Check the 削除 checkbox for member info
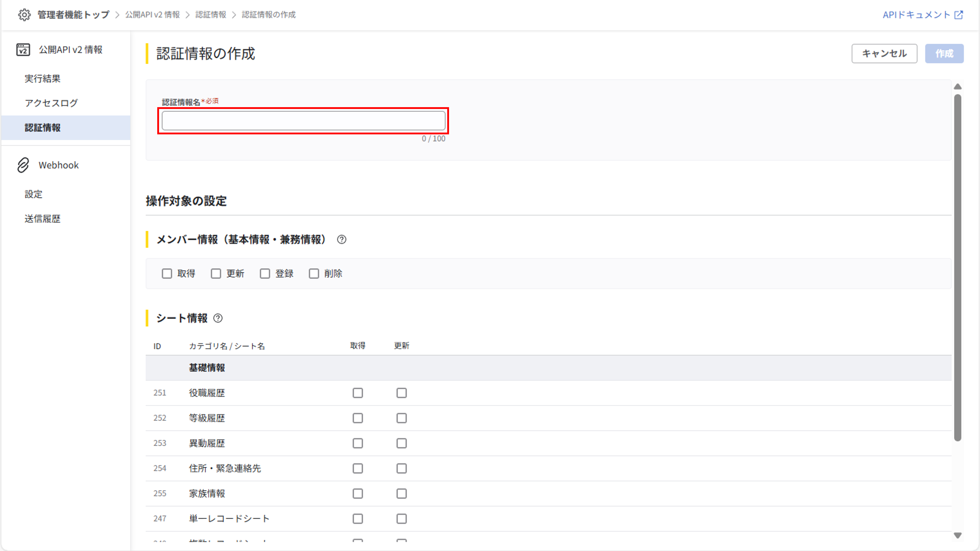Image resolution: width=980 pixels, height=551 pixels. [313, 274]
